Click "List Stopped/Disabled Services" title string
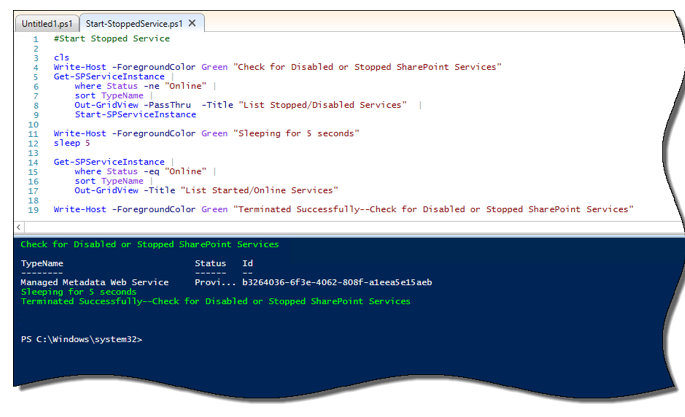685x417 pixels. point(322,105)
